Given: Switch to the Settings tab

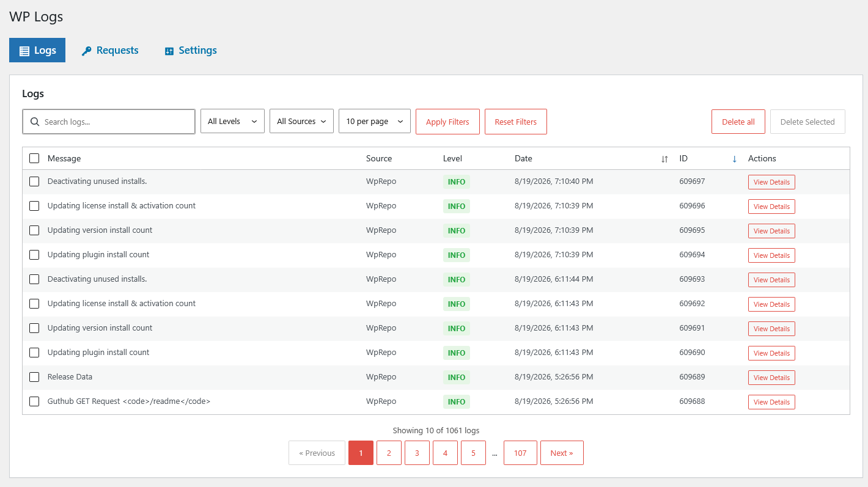Looking at the screenshot, I should [191, 50].
